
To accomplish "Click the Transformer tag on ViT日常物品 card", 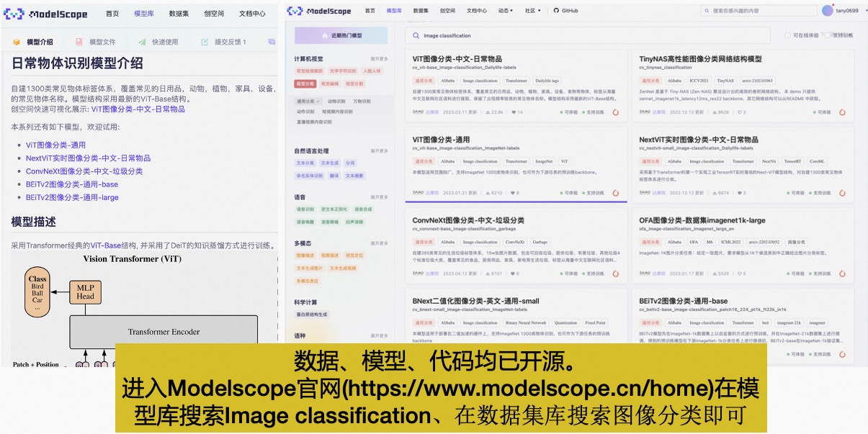I will pos(516,81).
